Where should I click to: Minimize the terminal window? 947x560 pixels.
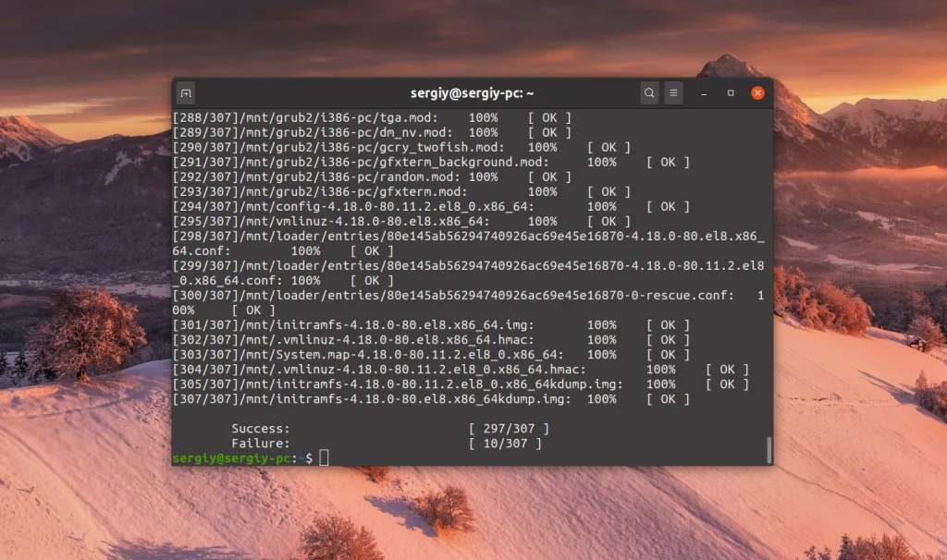pos(704,92)
